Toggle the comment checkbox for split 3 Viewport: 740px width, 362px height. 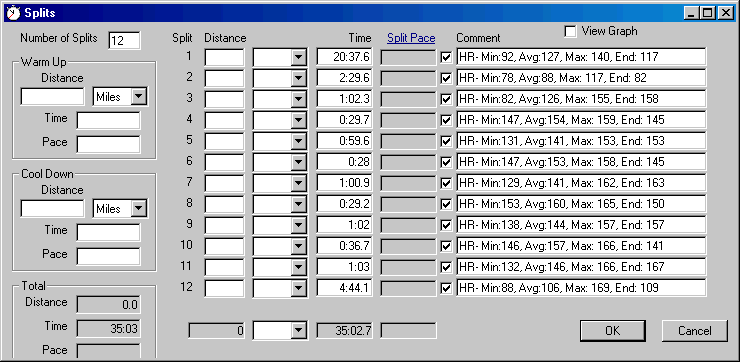(446, 99)
